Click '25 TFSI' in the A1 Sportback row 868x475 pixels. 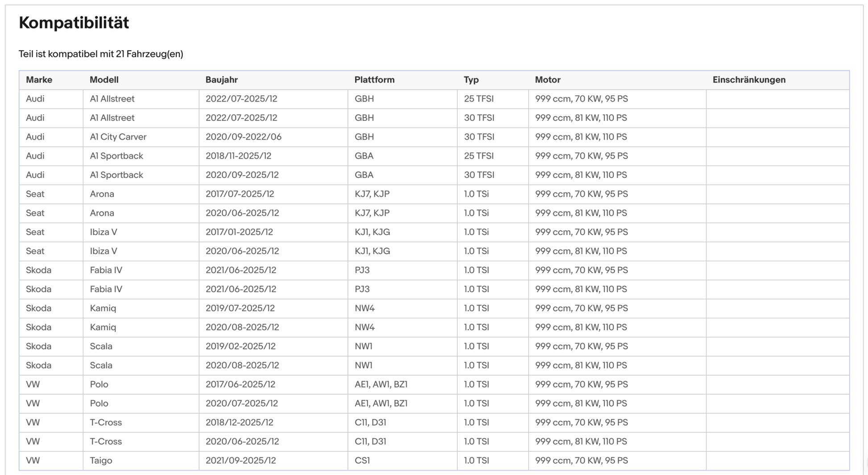point(479,156)
